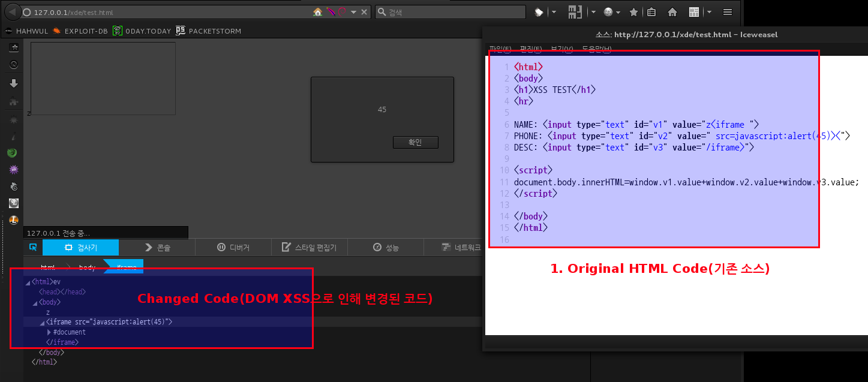Click the 'DESC:' input line in the source window
The image size is (868, 382).
pyautogui.click(x=634, y=148)
